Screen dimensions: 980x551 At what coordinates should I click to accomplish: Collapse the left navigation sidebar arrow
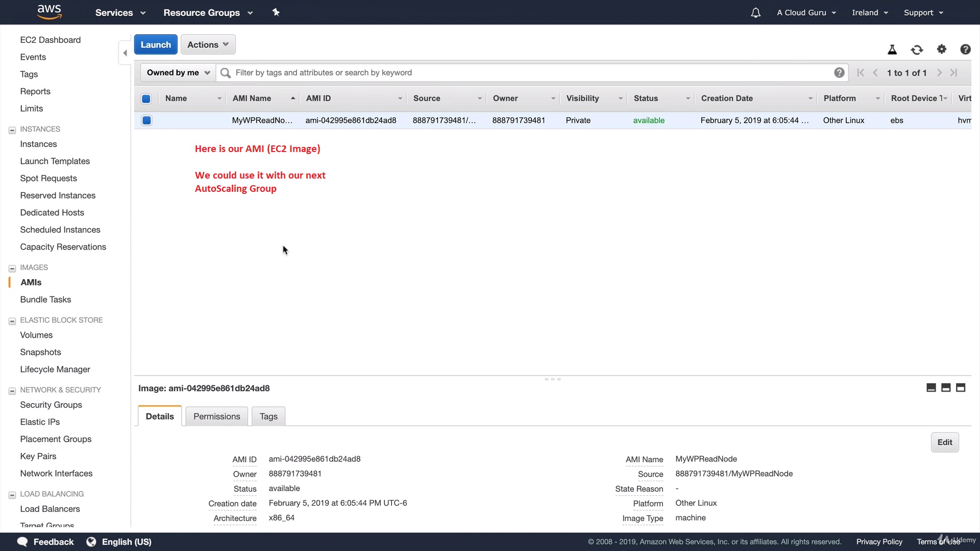tap(125, 53)
